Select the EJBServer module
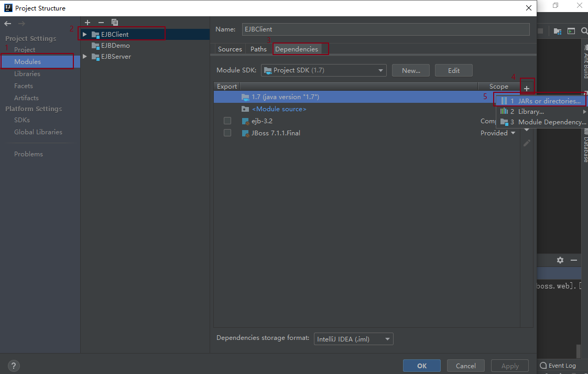 116,56
